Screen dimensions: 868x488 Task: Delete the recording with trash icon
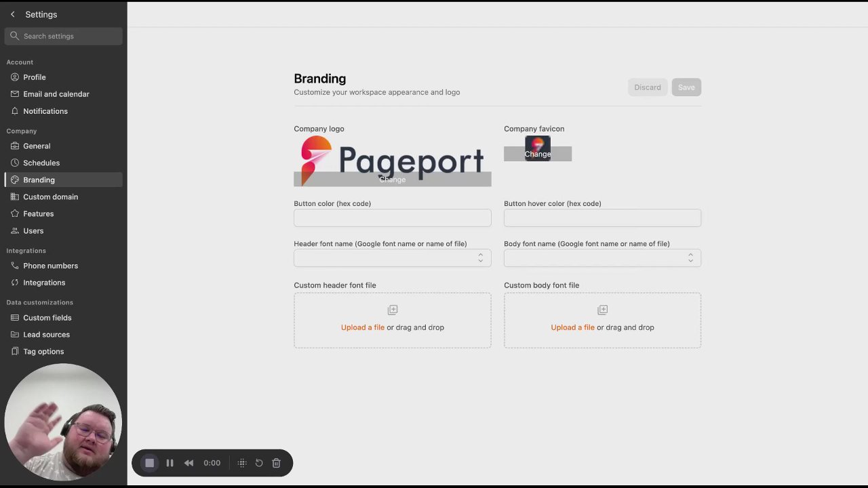point(276,463)
